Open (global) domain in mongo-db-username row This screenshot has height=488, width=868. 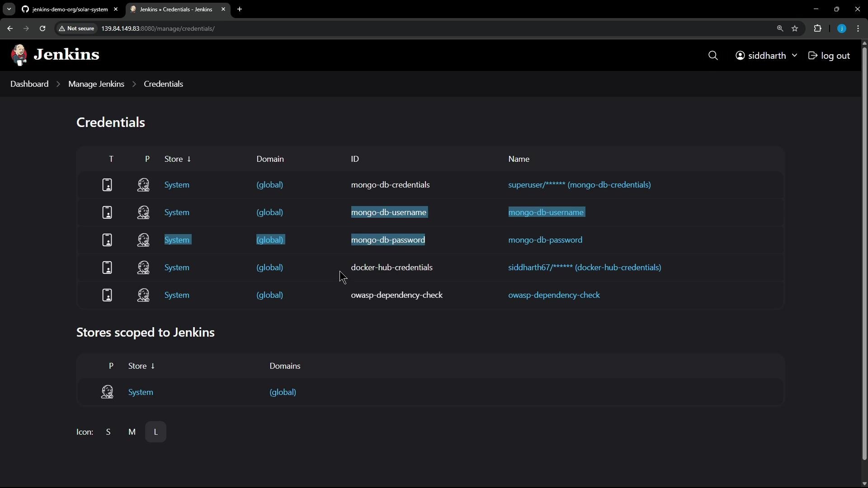point(270,212)
